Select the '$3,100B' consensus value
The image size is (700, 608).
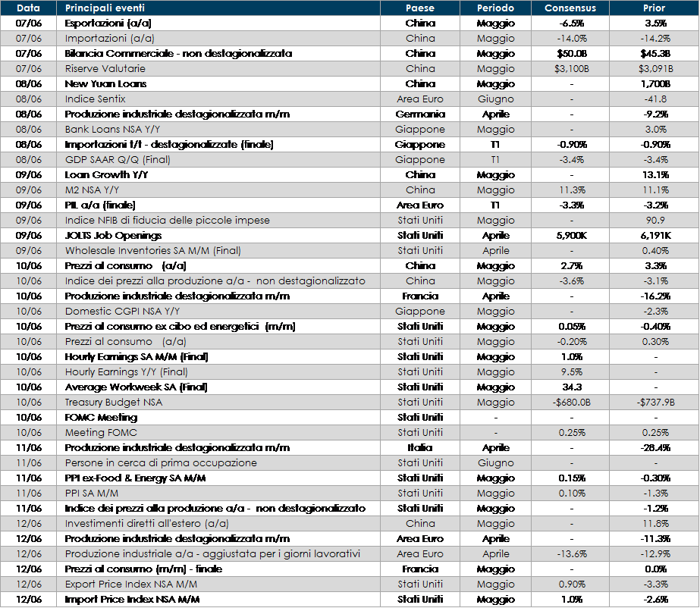tap(570, 68)
